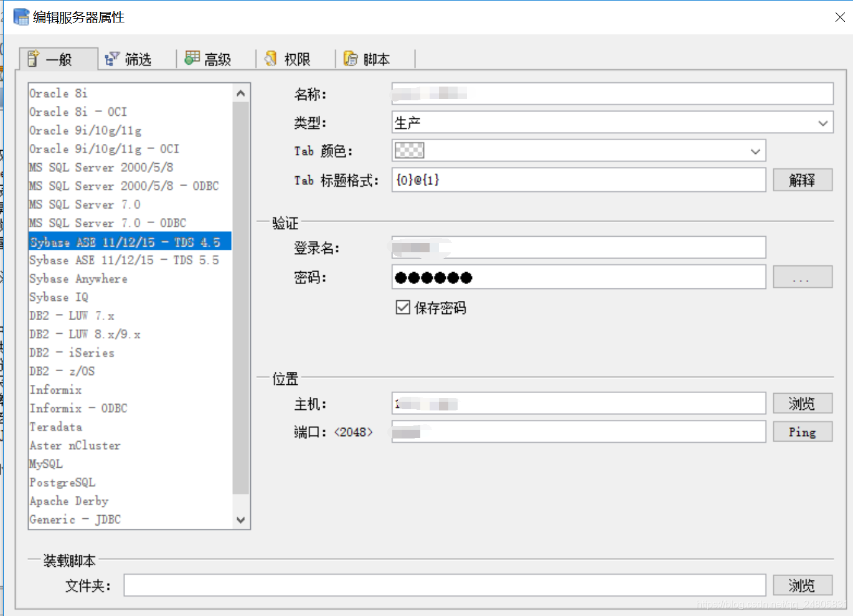The height and width of the screenshot is (616, 853).
Task: Click the 脚本 tab script icon
Action: [351, 59]
